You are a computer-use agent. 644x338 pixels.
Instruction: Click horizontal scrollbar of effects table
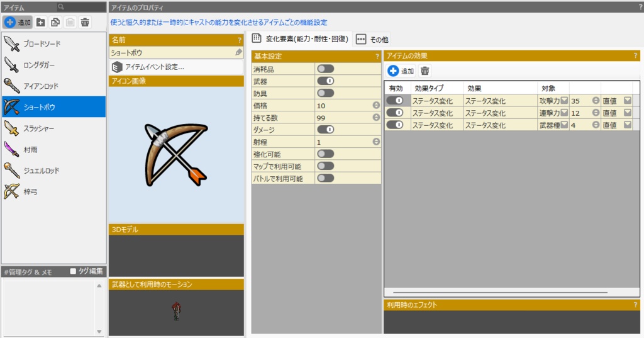(x=500, y=292)
